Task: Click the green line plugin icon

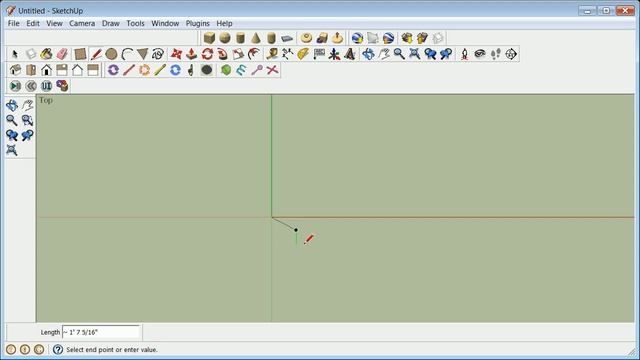Action: [160, 70]
